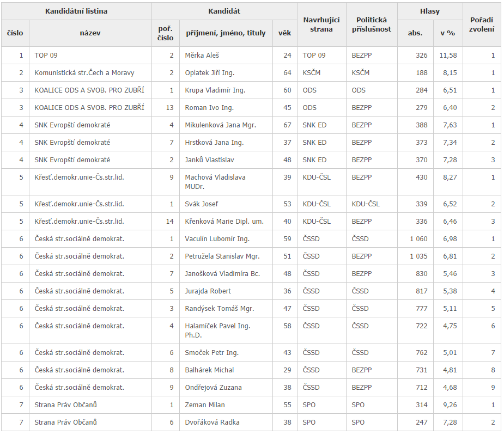This screenshot has width=504, height=435.
Task: Select candidate name Měrka Aleš
Action: (202, 55)
